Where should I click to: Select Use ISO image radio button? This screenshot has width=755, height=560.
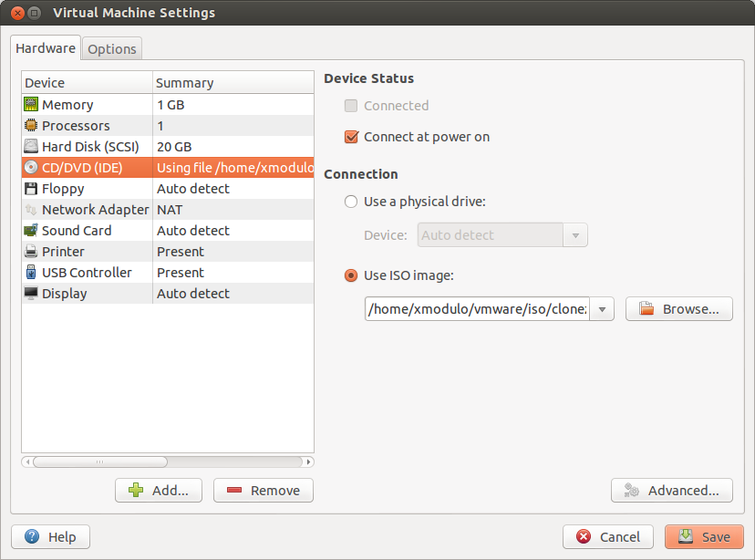(x=351, y=275)
